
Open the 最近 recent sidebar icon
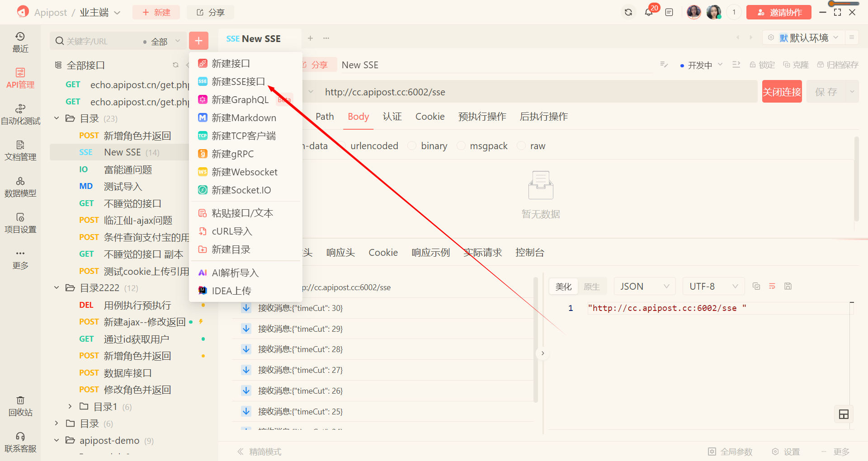click(20, 42)
